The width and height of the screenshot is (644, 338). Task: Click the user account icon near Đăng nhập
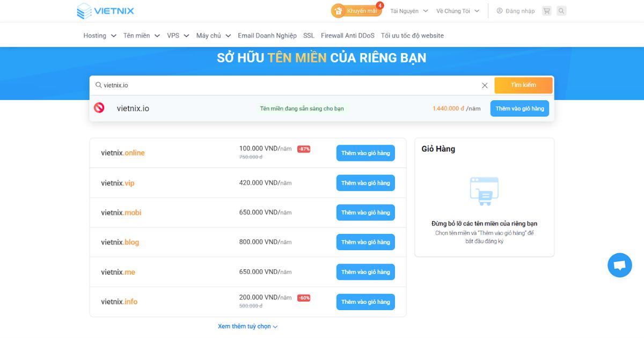(x=500, y=10)
